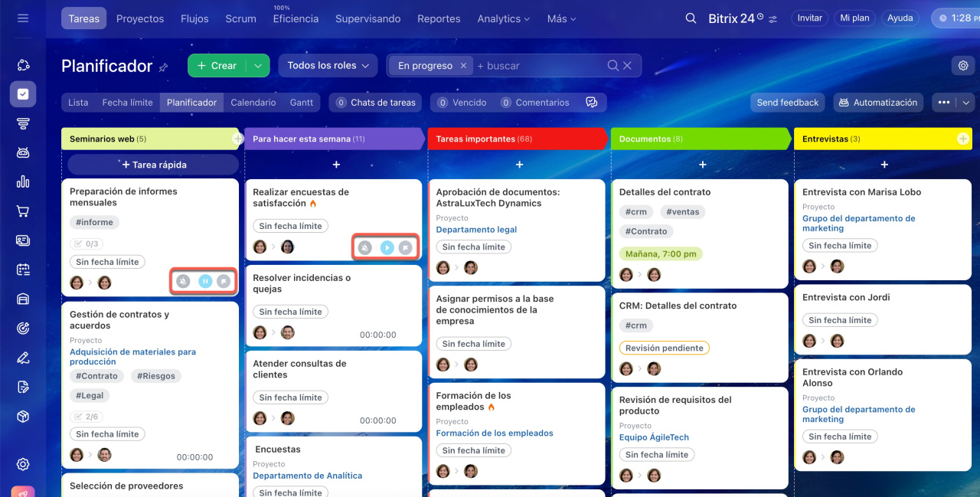Screen dimensions: 980x497
Task: Toggle mute bell on Preparación de informes mensuales
Action: point(183,282)
